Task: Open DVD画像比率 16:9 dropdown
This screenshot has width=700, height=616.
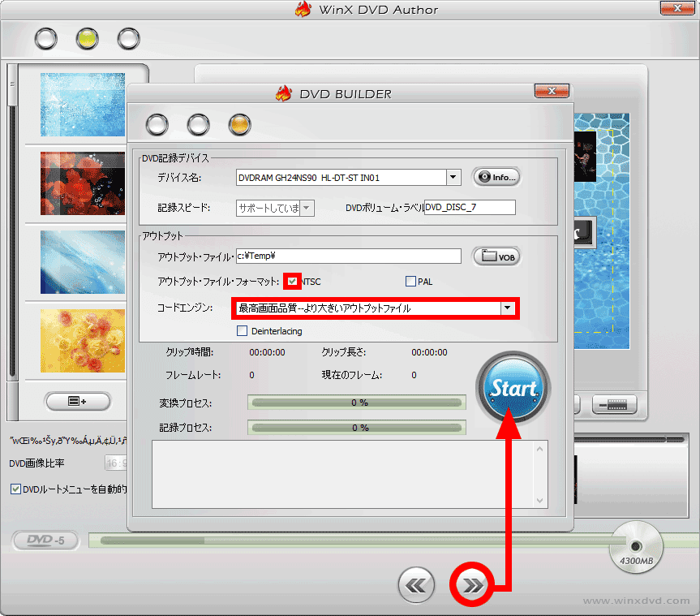Action: [x=117, y=463]
